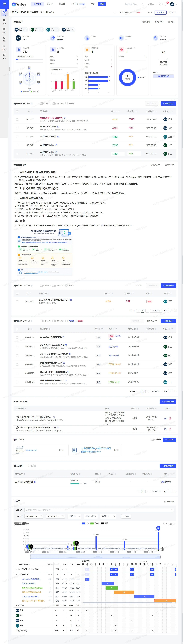
Task: Open the 按每天 granularity dropdown
Action: click(x=74, y=516)
